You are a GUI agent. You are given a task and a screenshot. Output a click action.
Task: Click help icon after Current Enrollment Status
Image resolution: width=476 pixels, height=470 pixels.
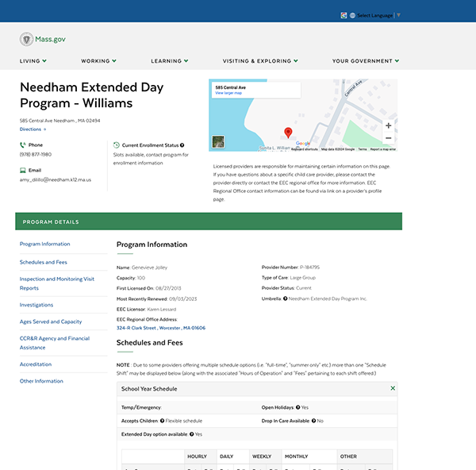[x=182, y=145]
